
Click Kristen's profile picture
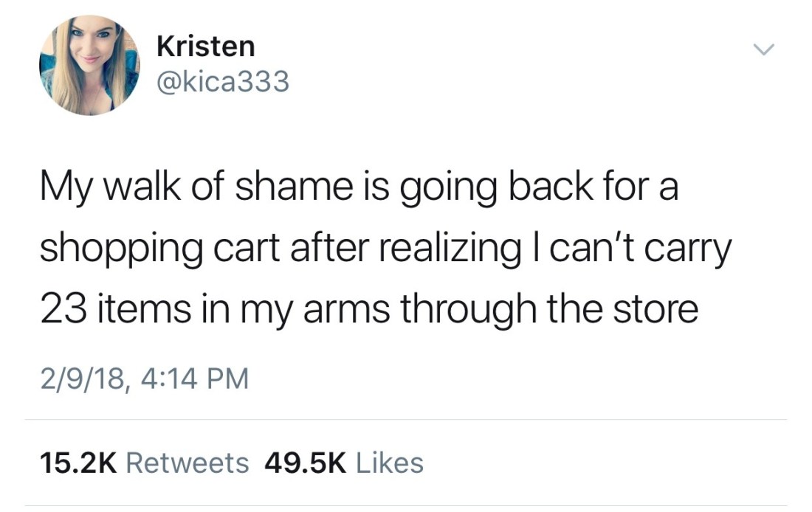89,65
